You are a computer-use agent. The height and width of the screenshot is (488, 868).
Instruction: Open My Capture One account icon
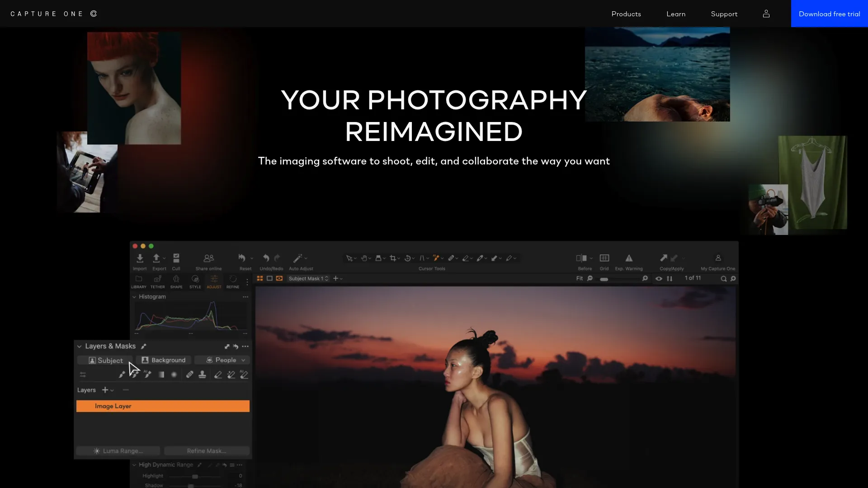tap(718, 258)
